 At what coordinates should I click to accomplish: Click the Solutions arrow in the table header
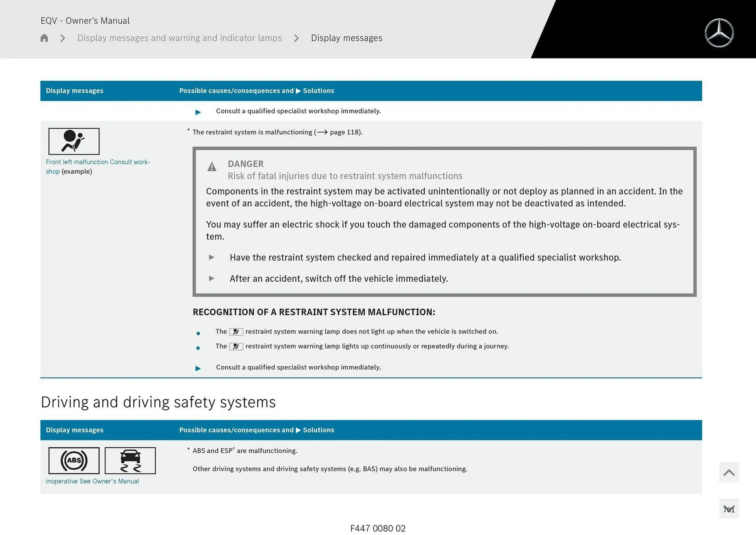(298, 91)
